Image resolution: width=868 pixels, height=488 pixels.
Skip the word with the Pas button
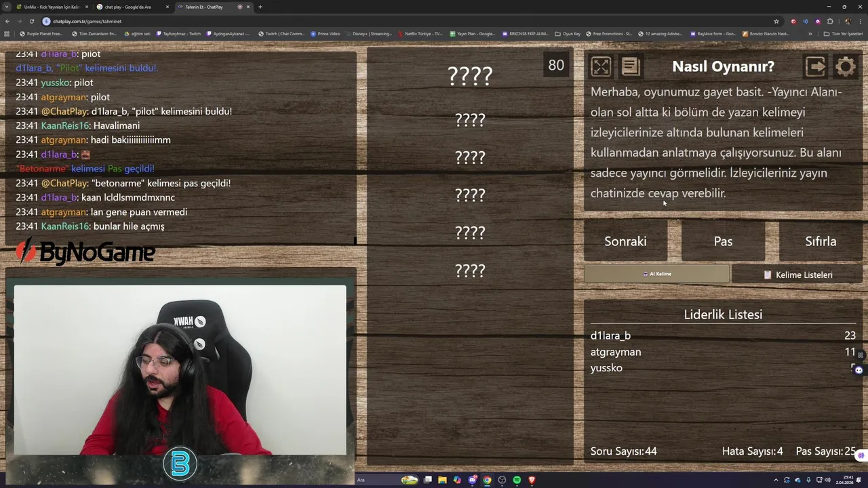point(723,241)
